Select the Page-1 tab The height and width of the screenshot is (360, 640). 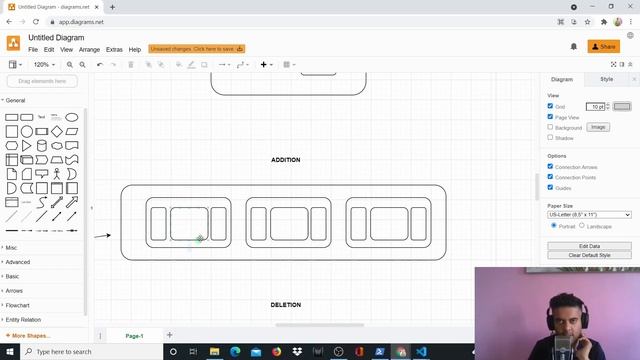(x=134, y=336)
